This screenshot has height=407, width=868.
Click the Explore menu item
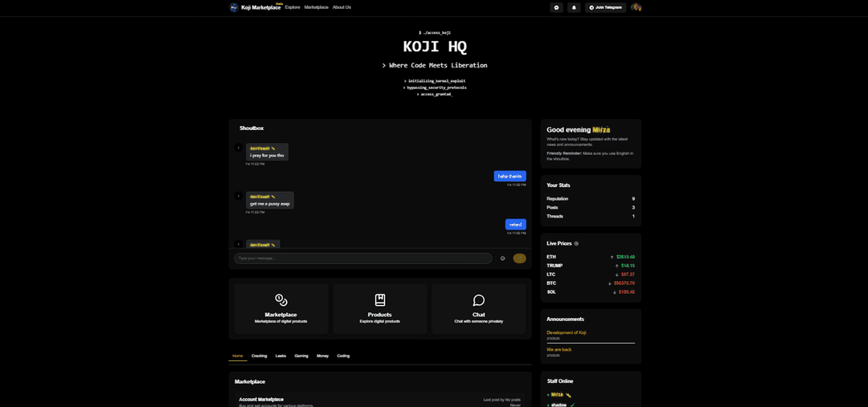293,7
